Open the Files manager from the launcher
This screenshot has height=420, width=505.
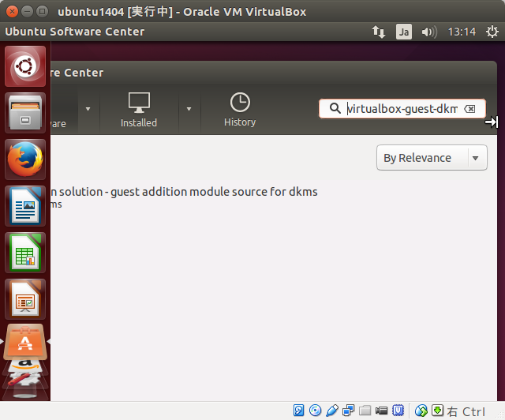tap(25, 113)
